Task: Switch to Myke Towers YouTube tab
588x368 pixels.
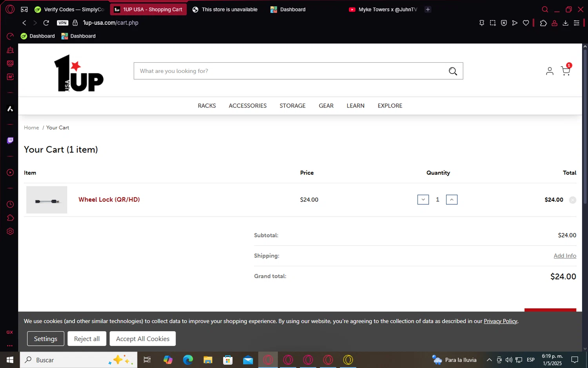Action: [x=383, y=9]
